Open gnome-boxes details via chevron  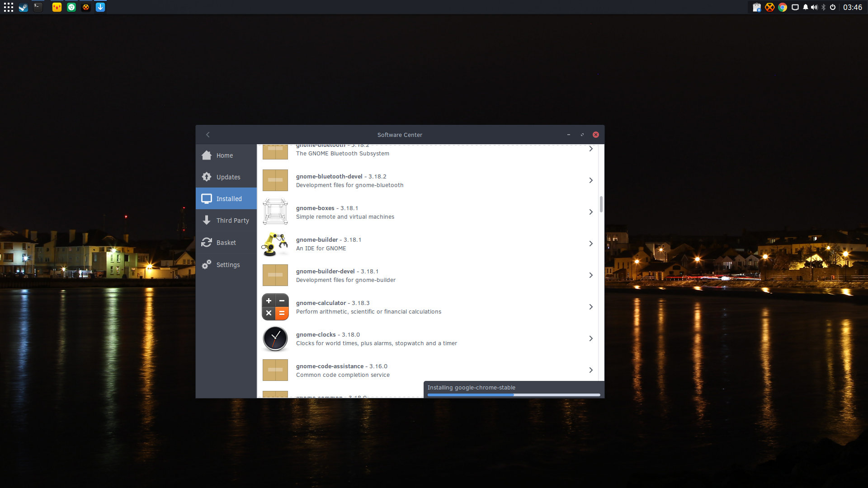pos(591,212)
